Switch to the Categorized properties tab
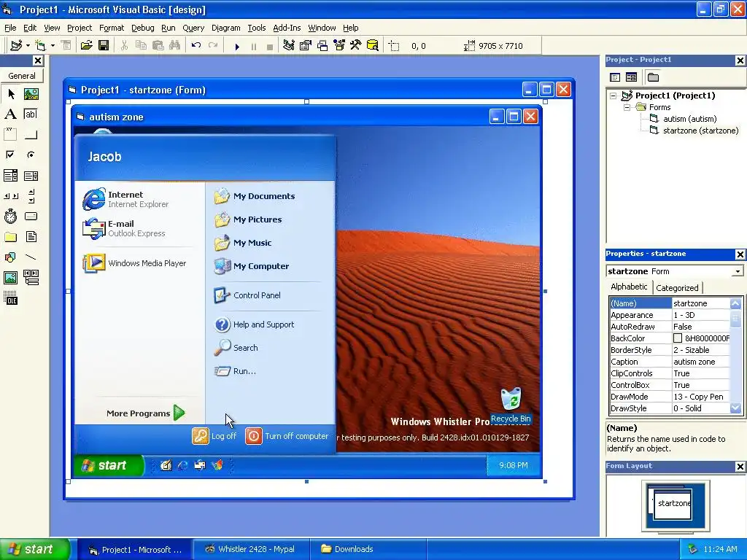 pos(677,287)
